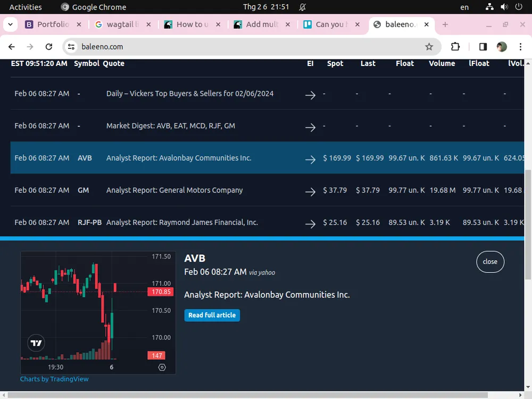
Task: Click the vertical page scrollbar
Action: (x=528, y=225)
